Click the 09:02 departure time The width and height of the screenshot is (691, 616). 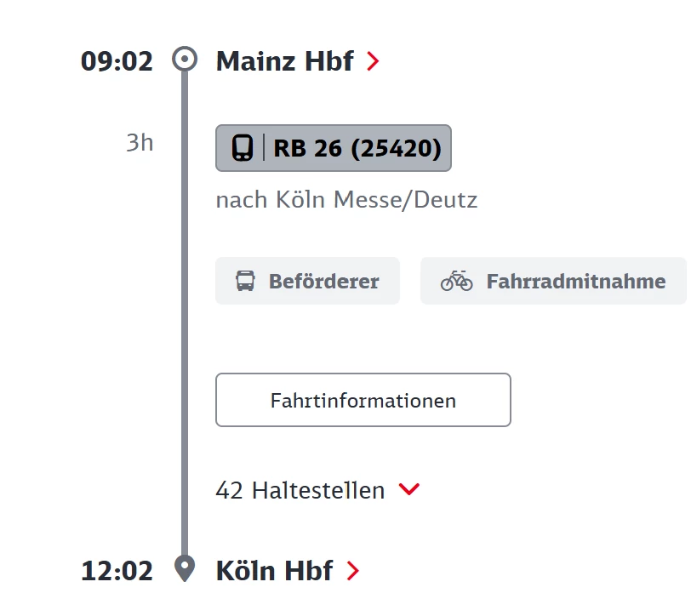tap(117, 61)
